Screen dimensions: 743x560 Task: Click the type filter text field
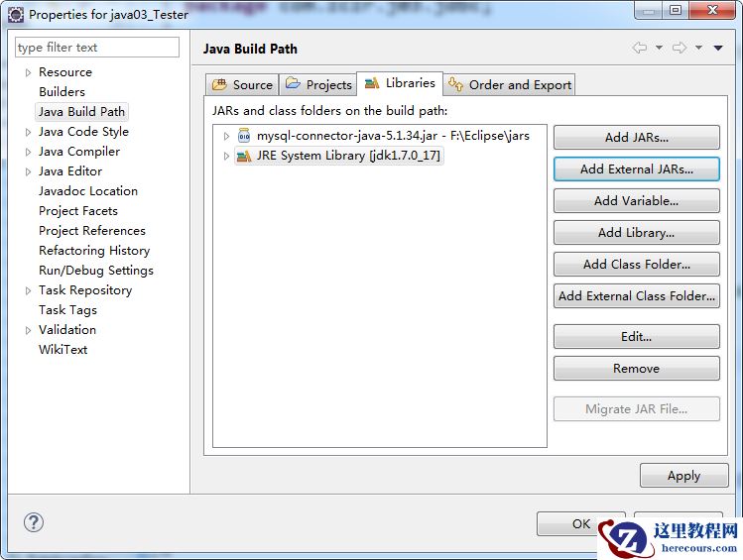pos(97,48)
